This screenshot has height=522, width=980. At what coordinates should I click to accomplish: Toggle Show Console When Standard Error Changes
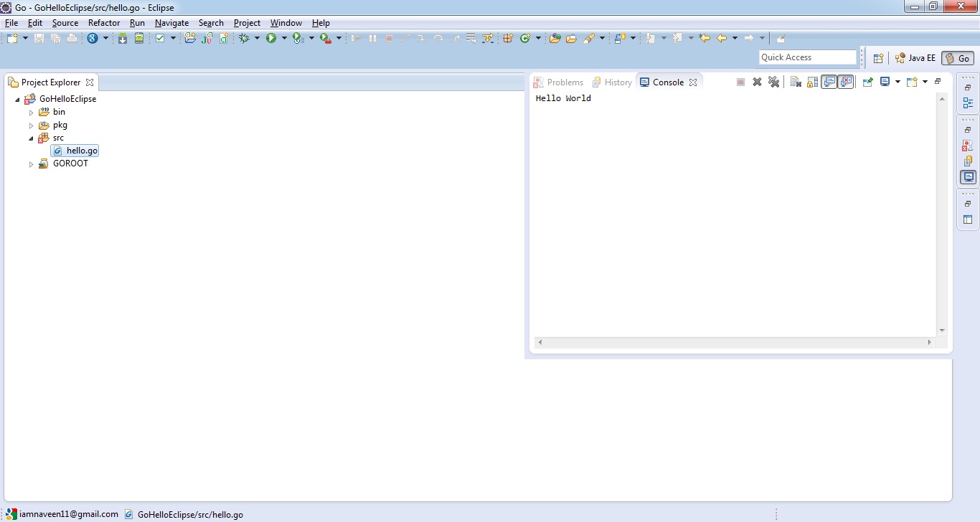pos(846,82)
